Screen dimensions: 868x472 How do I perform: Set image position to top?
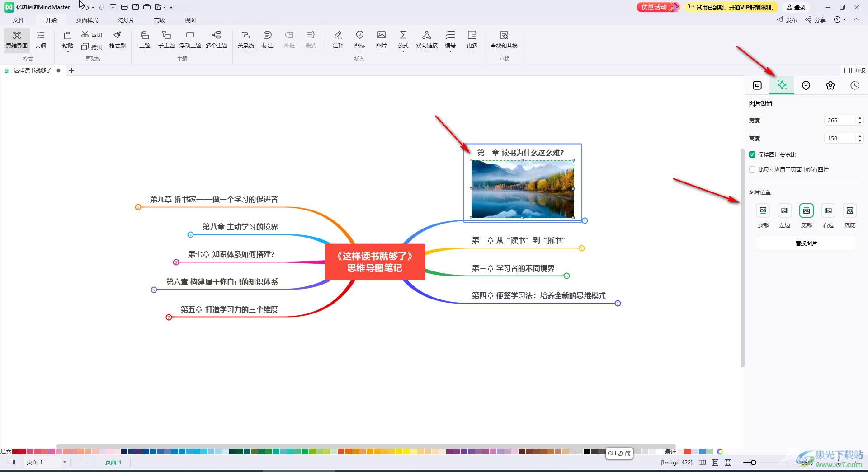click(x=763, y=210)
